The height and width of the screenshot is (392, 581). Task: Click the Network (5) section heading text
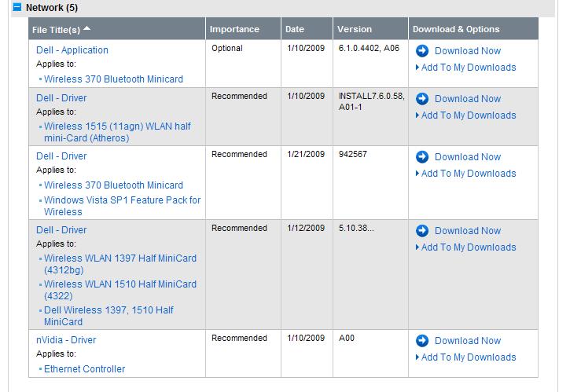(52, 7)
